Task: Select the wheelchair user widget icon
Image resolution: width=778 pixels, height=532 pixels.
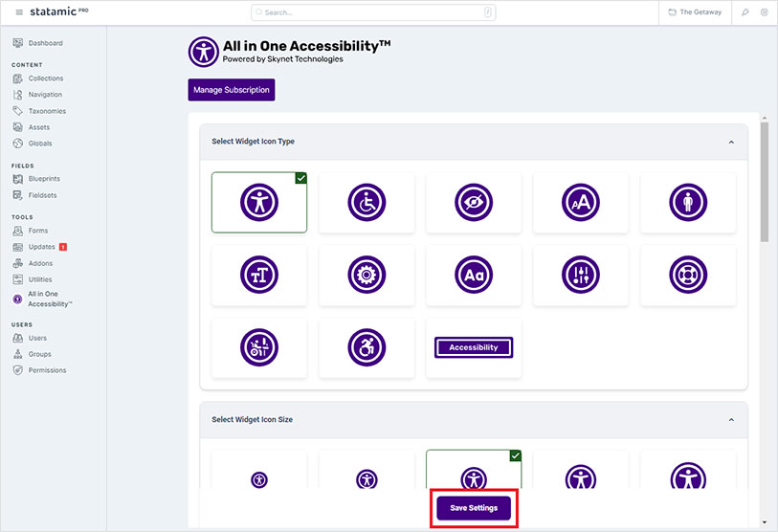Action: click(367, 203)
